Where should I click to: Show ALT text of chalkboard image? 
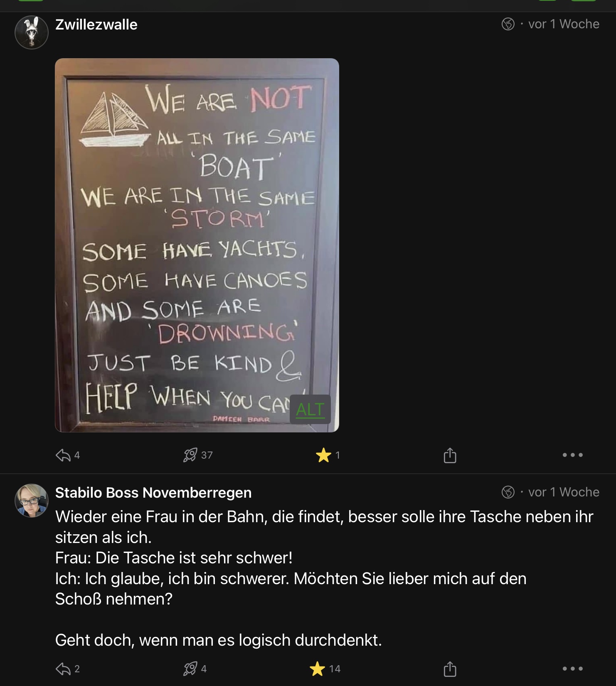coord(310,410)
